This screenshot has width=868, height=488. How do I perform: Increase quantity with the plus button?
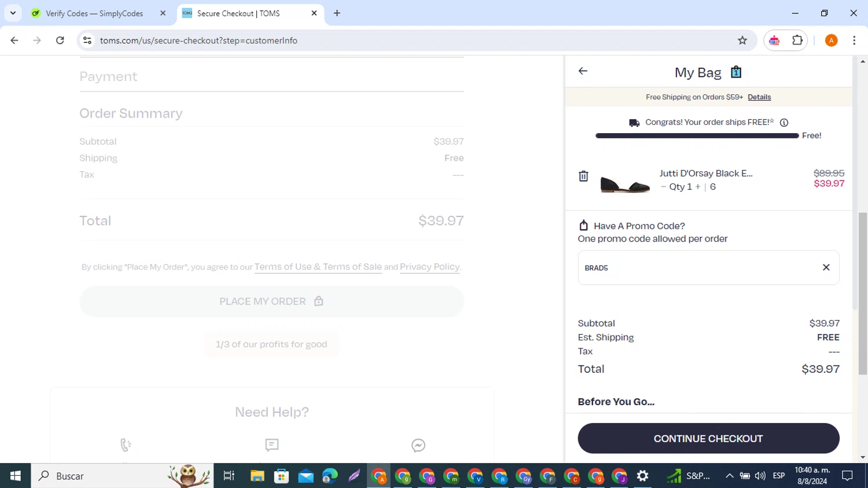point(698,187)
